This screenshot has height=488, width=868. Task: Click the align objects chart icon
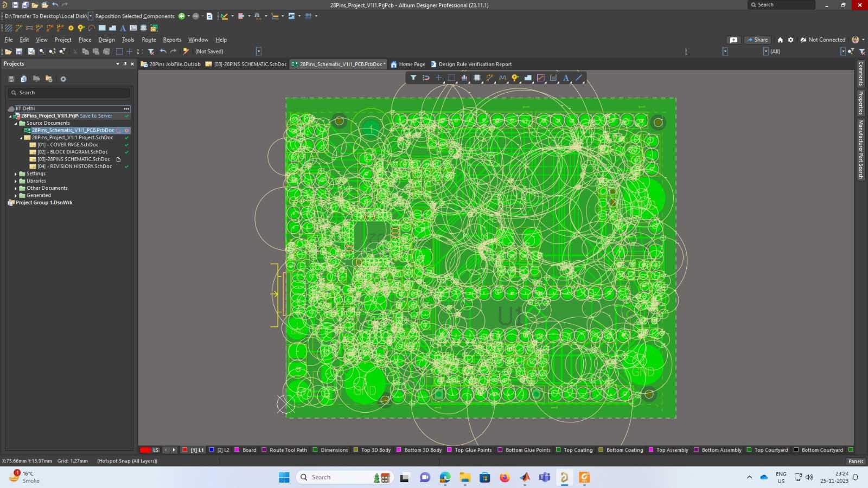pos(464,78)
